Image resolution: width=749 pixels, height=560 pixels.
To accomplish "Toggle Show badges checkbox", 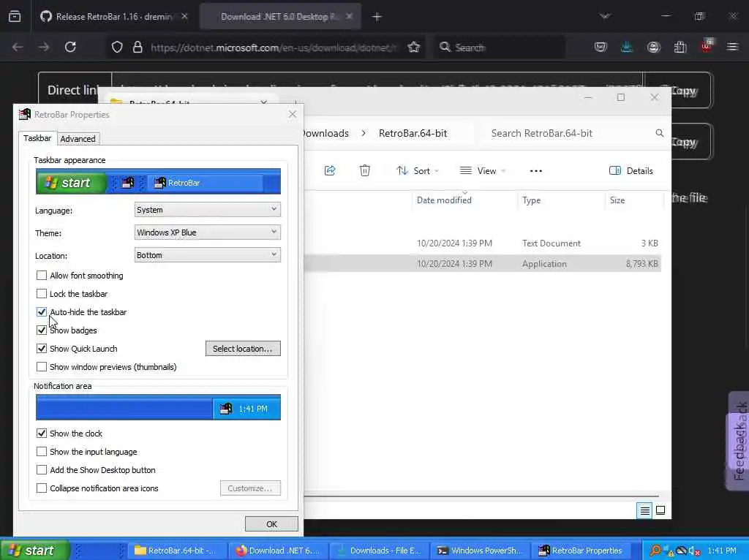I will pos(42,330).
